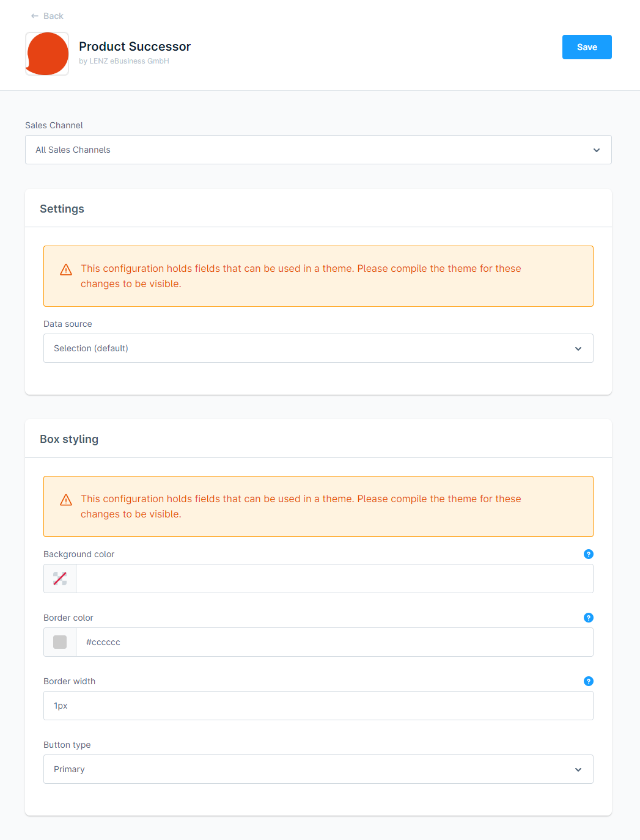The width and height of the screenshot is (640, 840).
Task: Click the 'Product Successor' title text
Action: pyautogui.click(x=134, y=46)
